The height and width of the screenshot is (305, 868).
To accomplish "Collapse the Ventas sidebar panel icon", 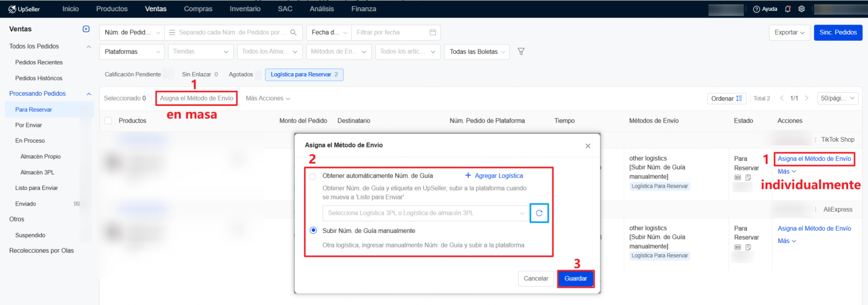I will [x=86, y=29].
